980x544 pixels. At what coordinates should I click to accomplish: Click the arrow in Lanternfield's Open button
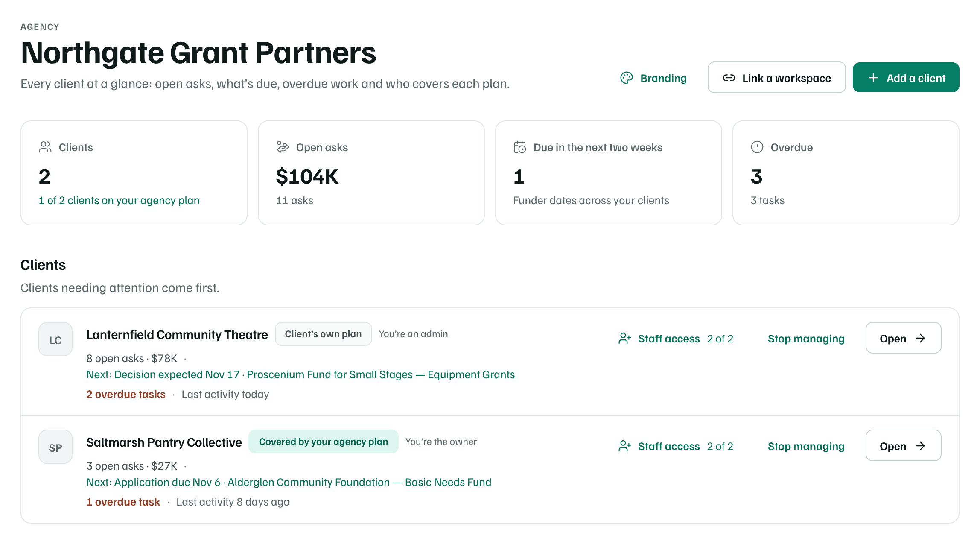tap(920, 338)
